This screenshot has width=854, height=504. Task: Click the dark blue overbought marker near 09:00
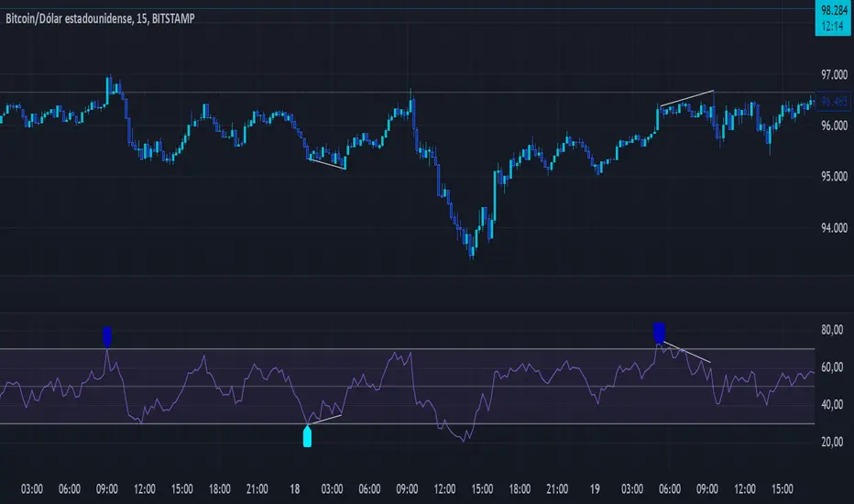107,336
